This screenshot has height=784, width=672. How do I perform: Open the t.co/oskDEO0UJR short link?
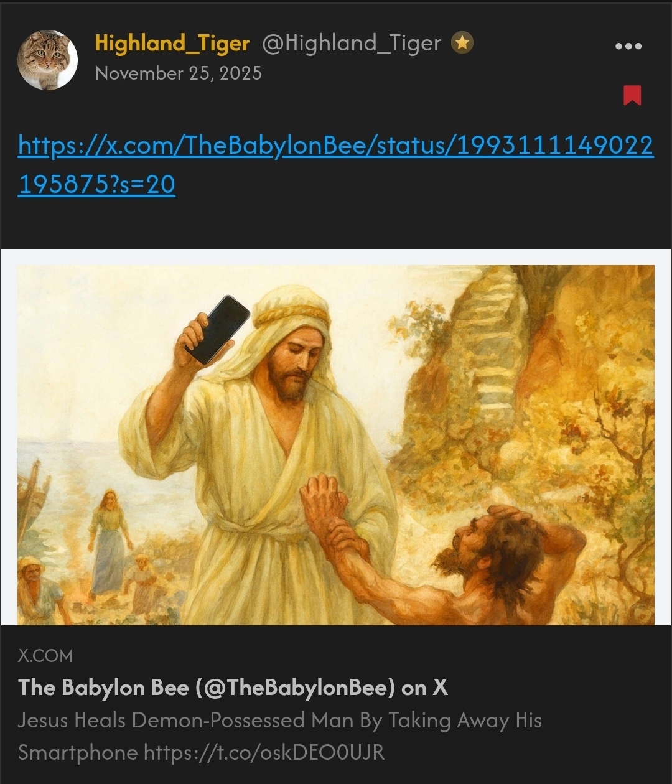coord(264,752)
